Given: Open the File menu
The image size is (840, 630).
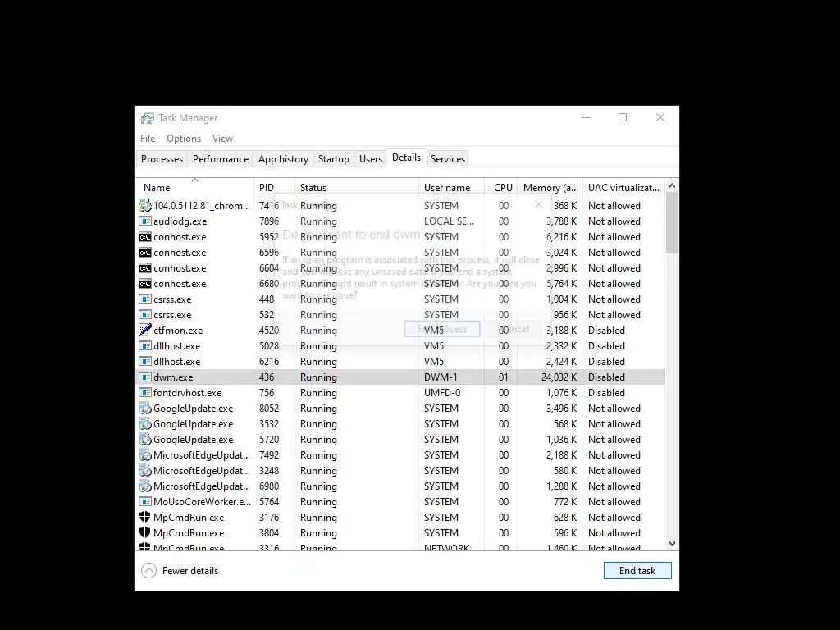Looking at the screenshot, I should tap(148, 138).
